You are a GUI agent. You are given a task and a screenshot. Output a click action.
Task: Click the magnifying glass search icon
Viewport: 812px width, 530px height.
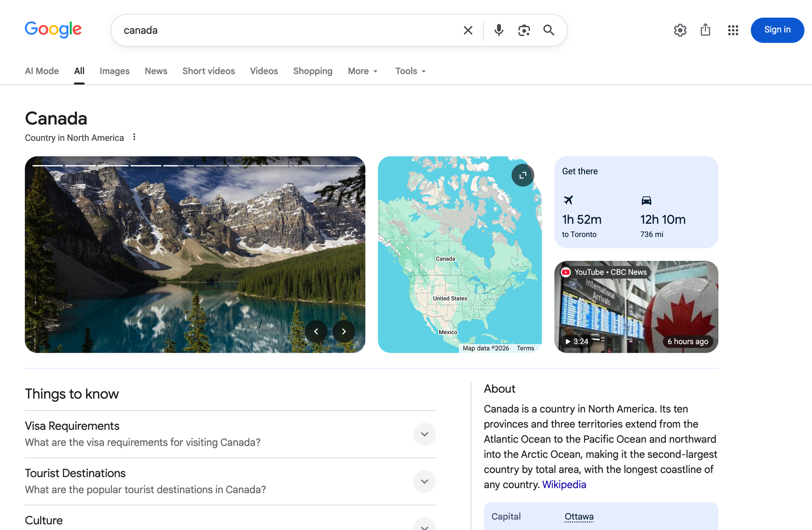tap(549, 30)
